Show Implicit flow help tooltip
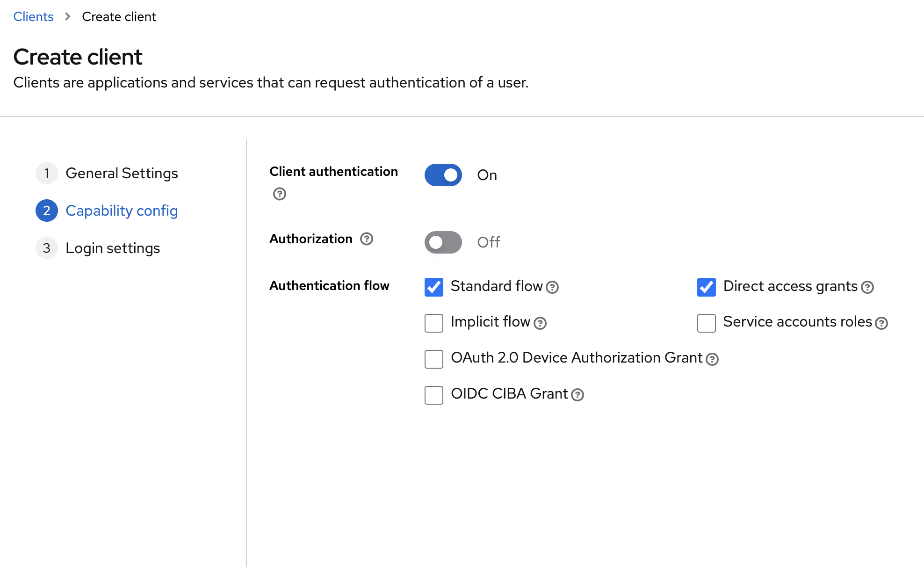 [x=540, y=323]
